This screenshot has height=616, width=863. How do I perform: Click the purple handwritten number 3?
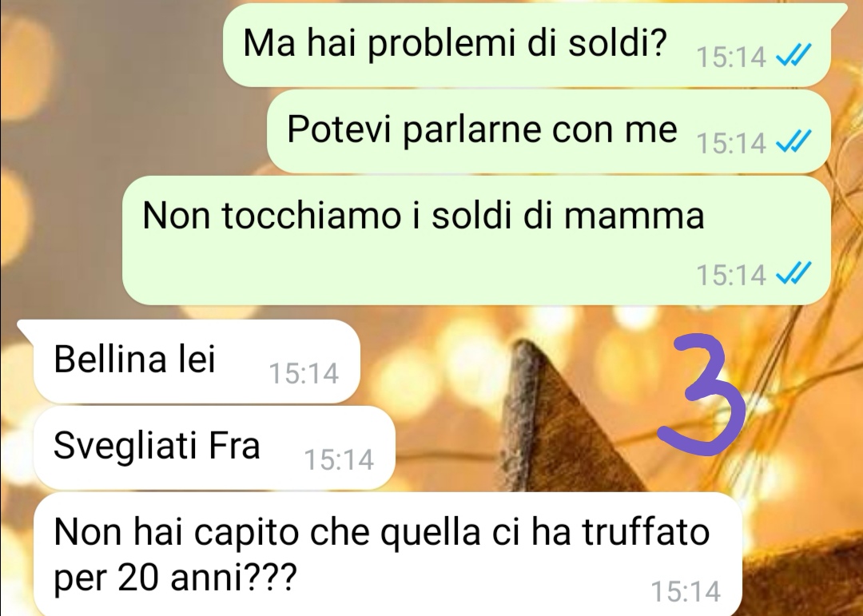(703, 395)
